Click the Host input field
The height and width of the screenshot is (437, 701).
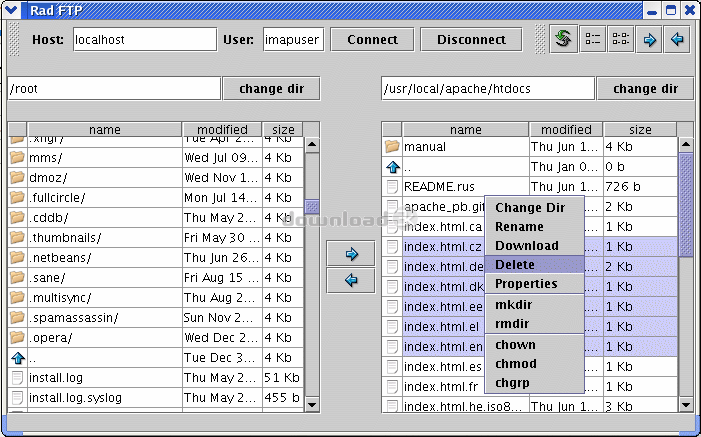click(145, 40)
